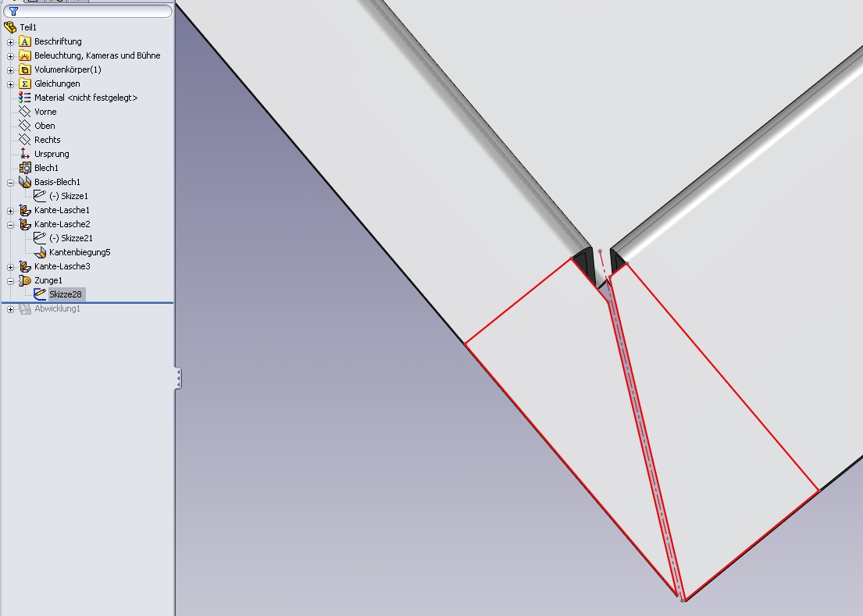Expand the Abwicklung1 node

(x=10, y=309)
